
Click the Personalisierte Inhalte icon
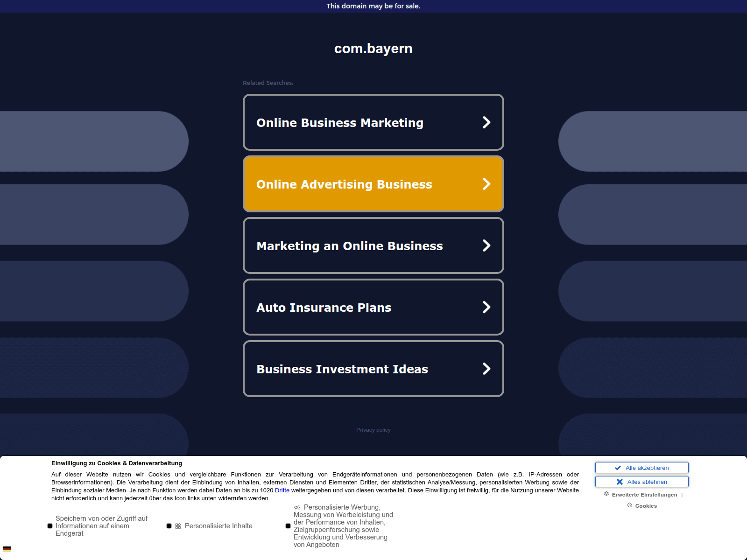(x=178, y=526)
